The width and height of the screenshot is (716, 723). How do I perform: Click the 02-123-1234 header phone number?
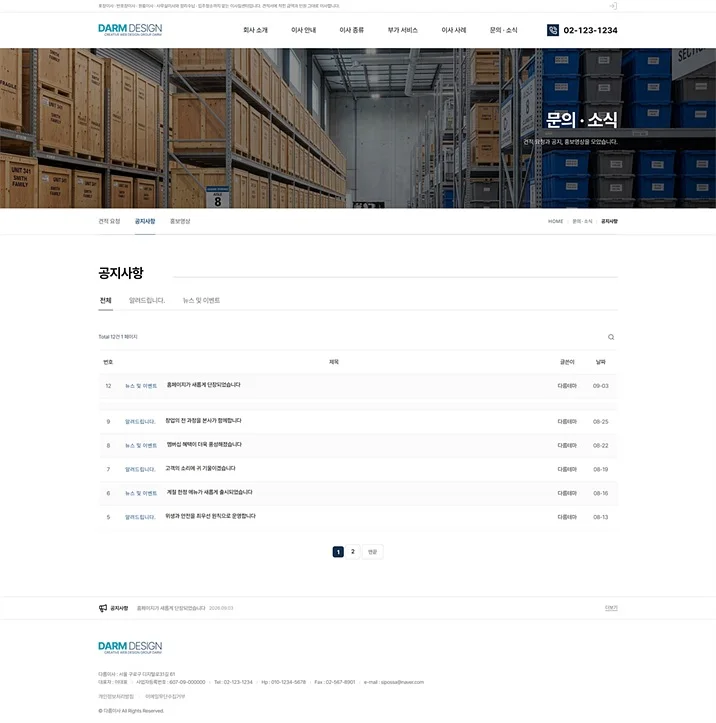coord(590,30)
